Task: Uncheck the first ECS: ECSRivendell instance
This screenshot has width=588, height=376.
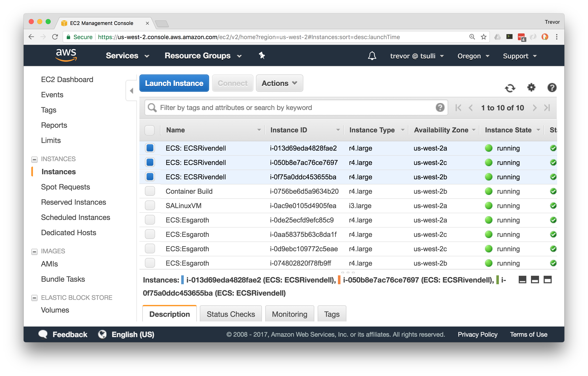Action: pos(150,148)
